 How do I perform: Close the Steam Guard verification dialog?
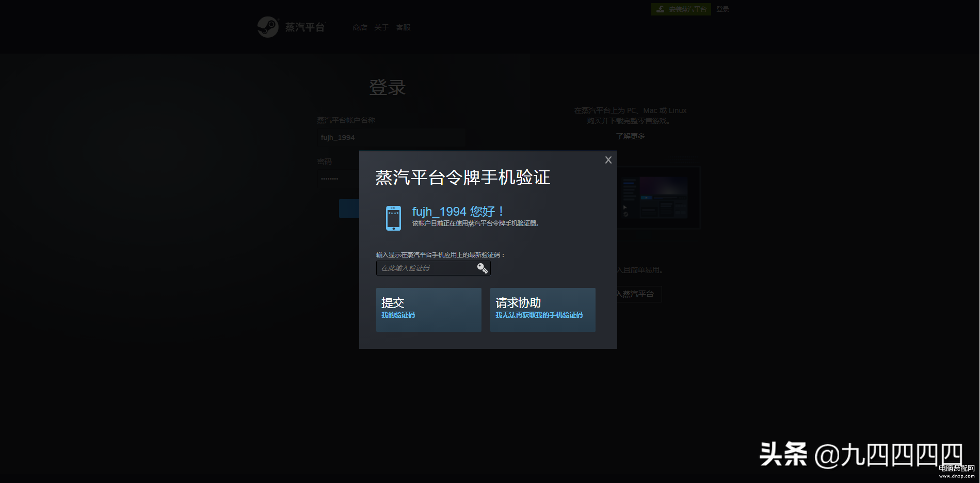pyautogui.click(x=608, y=160)
